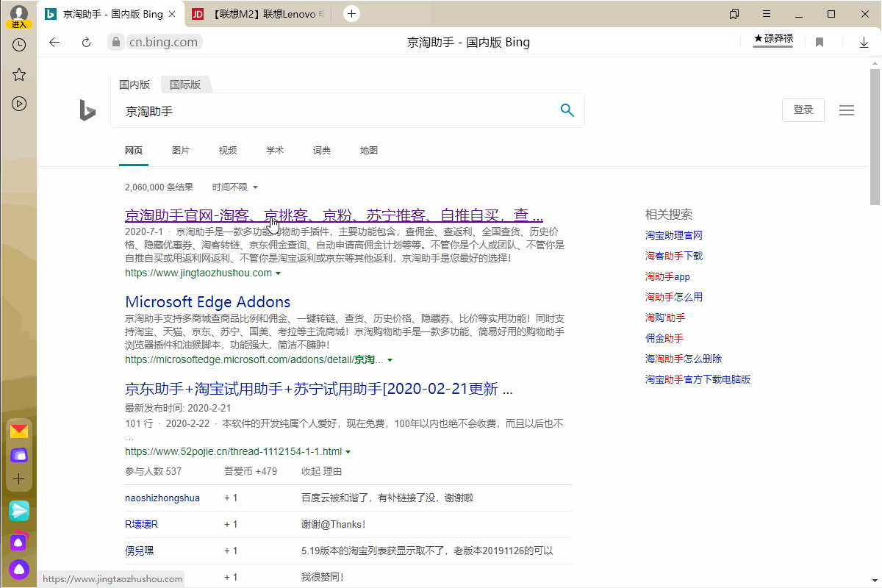Expand the arrow beside the 52pojie.cn URL

pyautogui.click(x=348, y=452)
